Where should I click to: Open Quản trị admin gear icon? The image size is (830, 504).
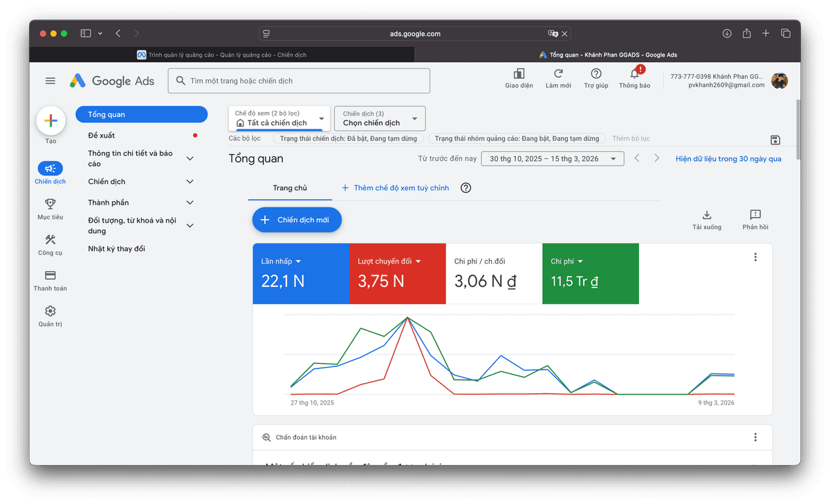[x=50, y=311]
